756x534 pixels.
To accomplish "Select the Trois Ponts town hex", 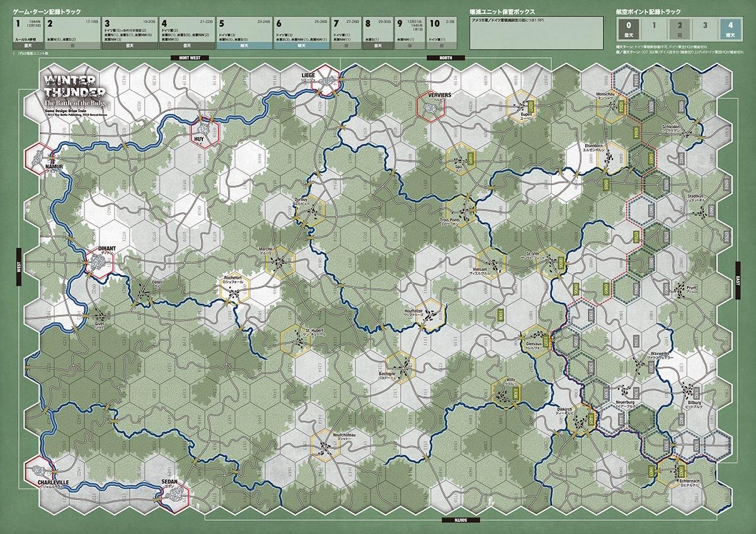I will 461,210.
